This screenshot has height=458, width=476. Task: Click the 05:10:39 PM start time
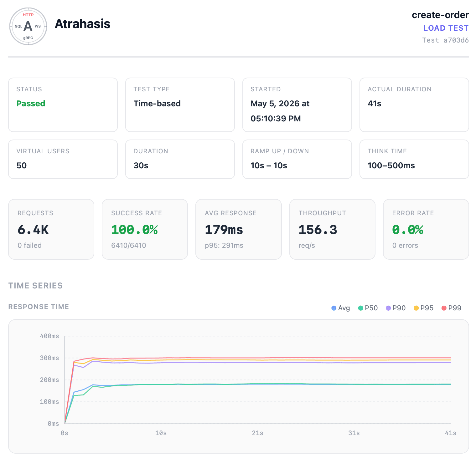click(276, 119)
